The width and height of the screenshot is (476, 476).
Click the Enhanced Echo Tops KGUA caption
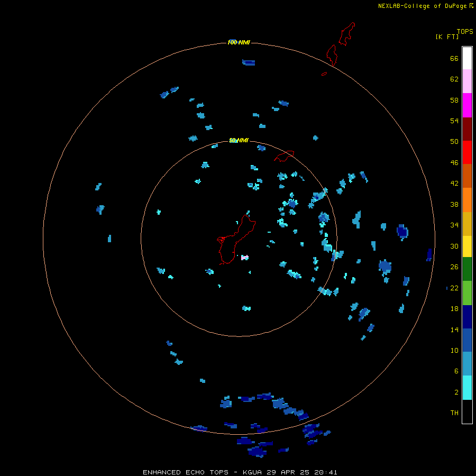240,472
